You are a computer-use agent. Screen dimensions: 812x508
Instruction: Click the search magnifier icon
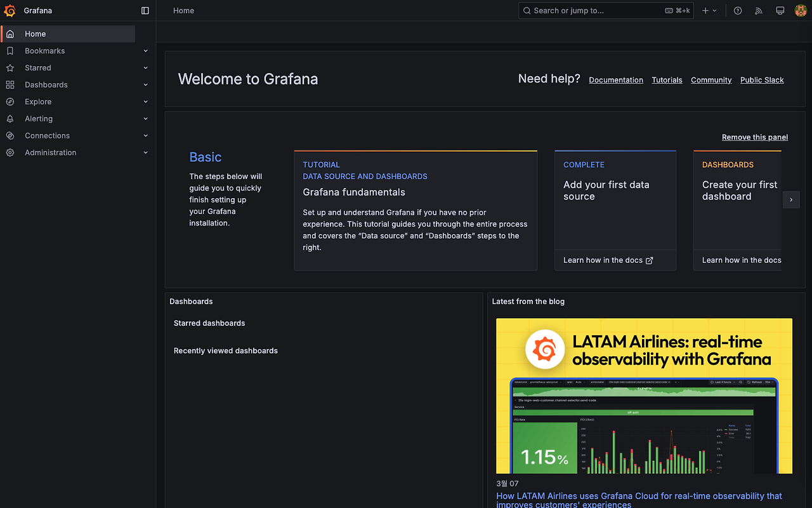527,11
